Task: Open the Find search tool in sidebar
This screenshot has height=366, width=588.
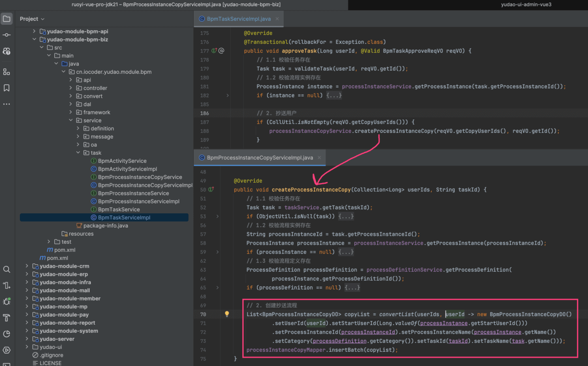Action: 6,269
